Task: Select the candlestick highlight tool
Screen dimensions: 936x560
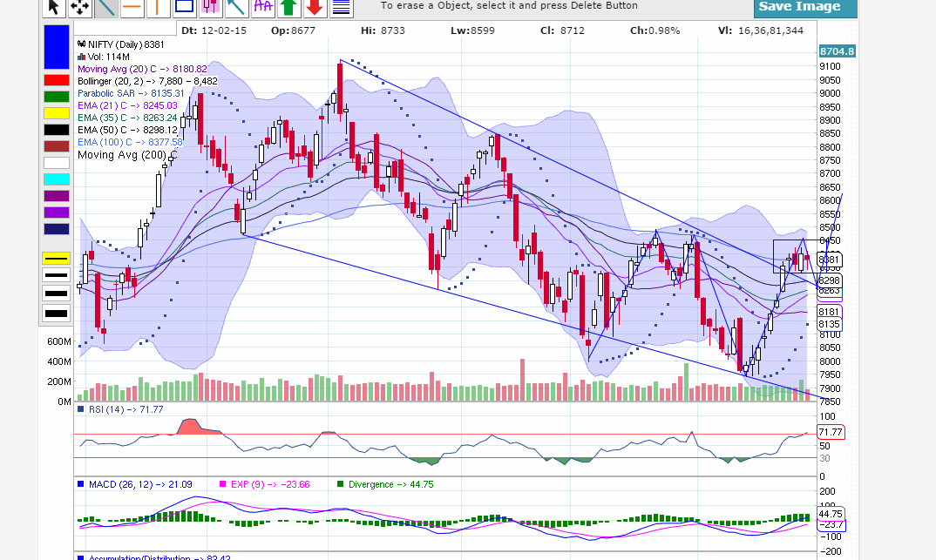Action: pyautogui.click(x=211, y=8)
